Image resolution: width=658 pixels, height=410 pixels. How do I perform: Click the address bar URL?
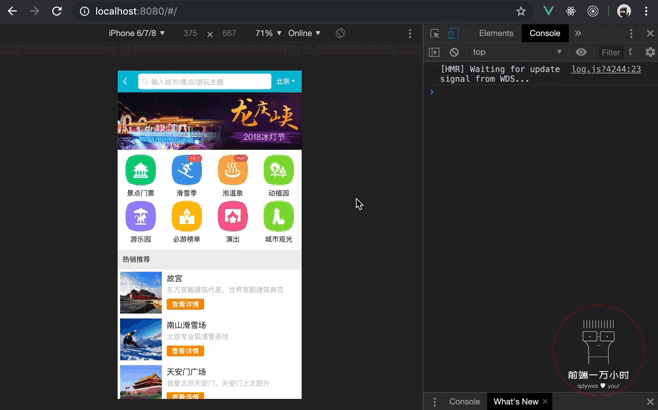pyautogui.click(x=136, y=11)
